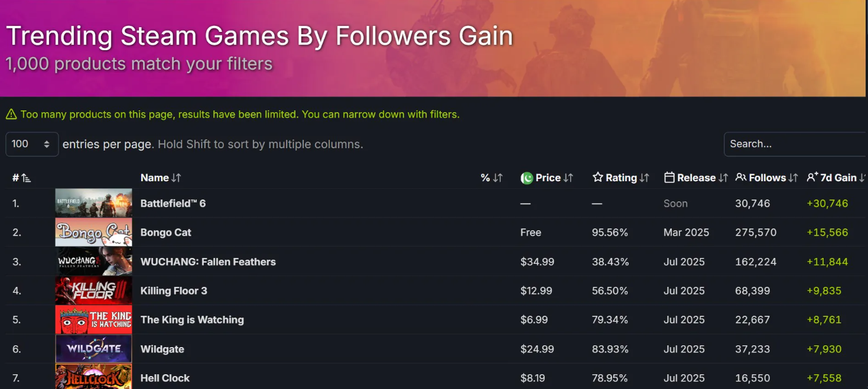
Task: Sort table by percent column
Action: [x=491, y=178]
